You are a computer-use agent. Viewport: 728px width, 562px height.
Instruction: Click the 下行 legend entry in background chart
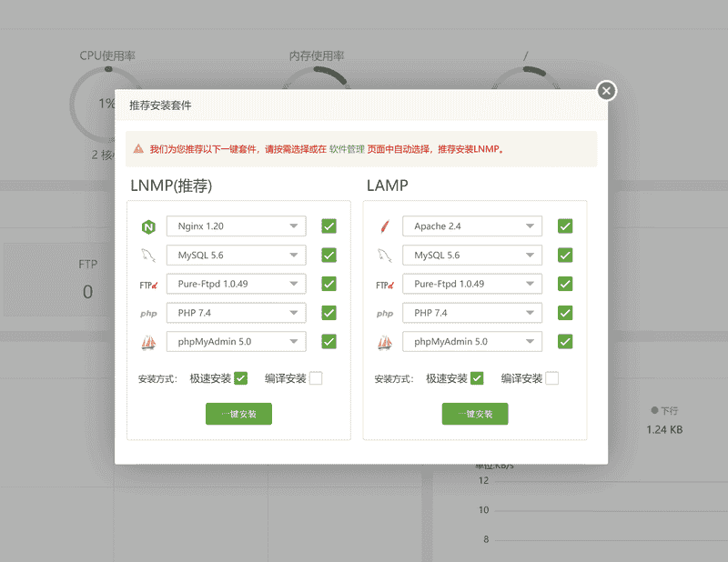pos(664,411)
